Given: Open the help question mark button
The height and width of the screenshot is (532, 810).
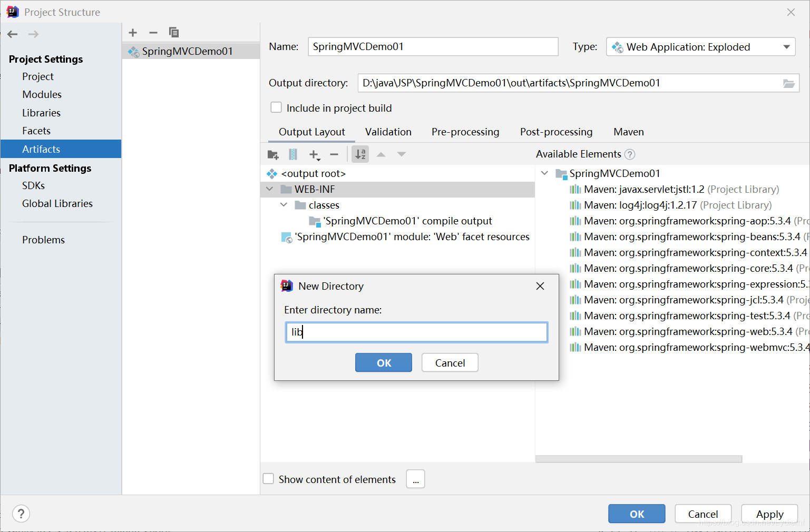Looking at the screenshot, I should point(21,514).
